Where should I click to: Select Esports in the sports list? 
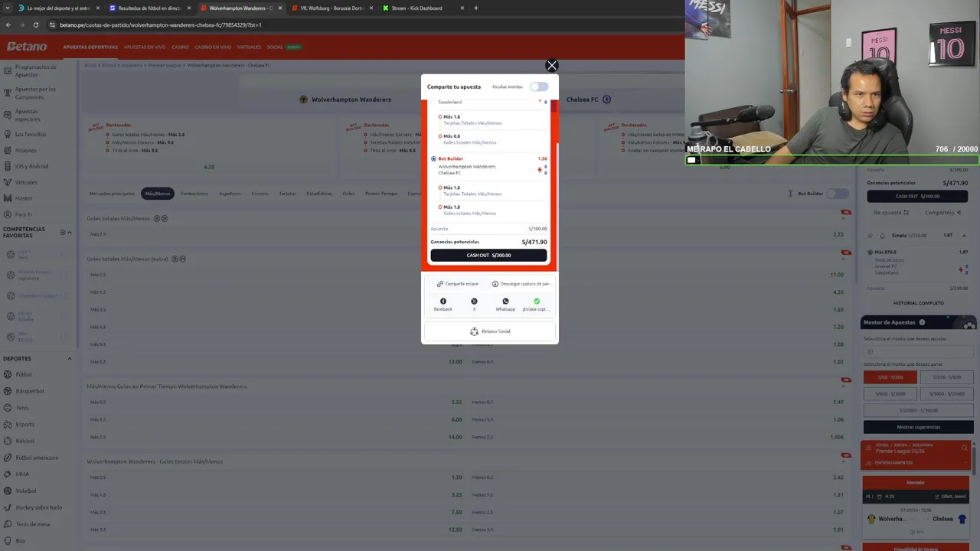(25, 424)
